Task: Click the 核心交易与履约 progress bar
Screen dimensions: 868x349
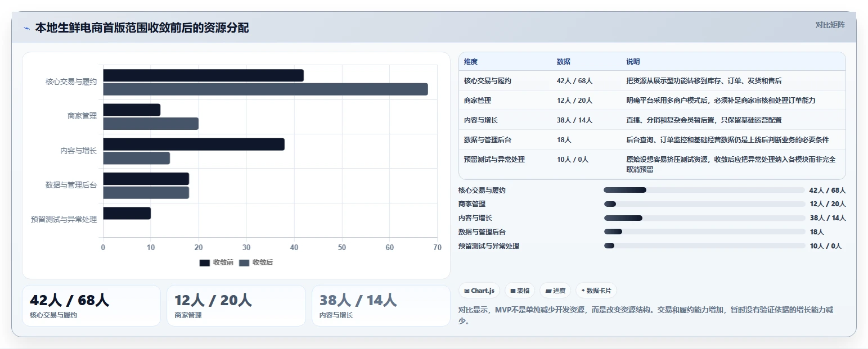Action: [x=704, y=190]
